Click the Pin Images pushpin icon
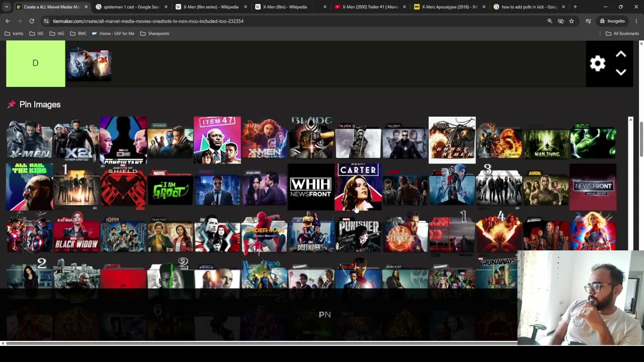The height and width of the screenshot is (362, 644). [11, 105]
